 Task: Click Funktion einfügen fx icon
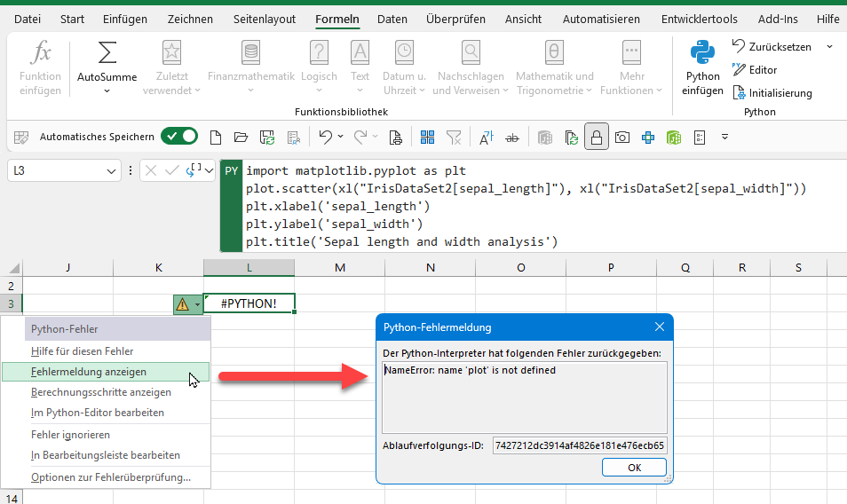41,53
